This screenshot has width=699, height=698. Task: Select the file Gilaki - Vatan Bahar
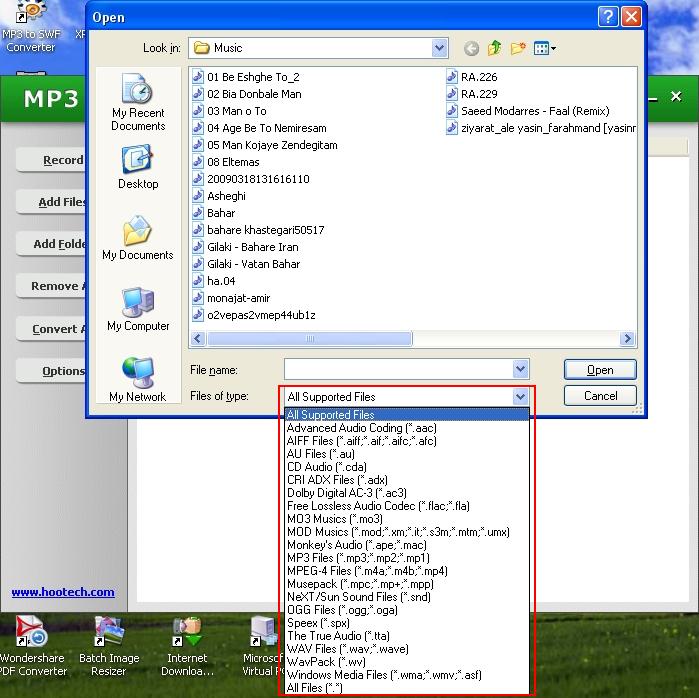253,264
